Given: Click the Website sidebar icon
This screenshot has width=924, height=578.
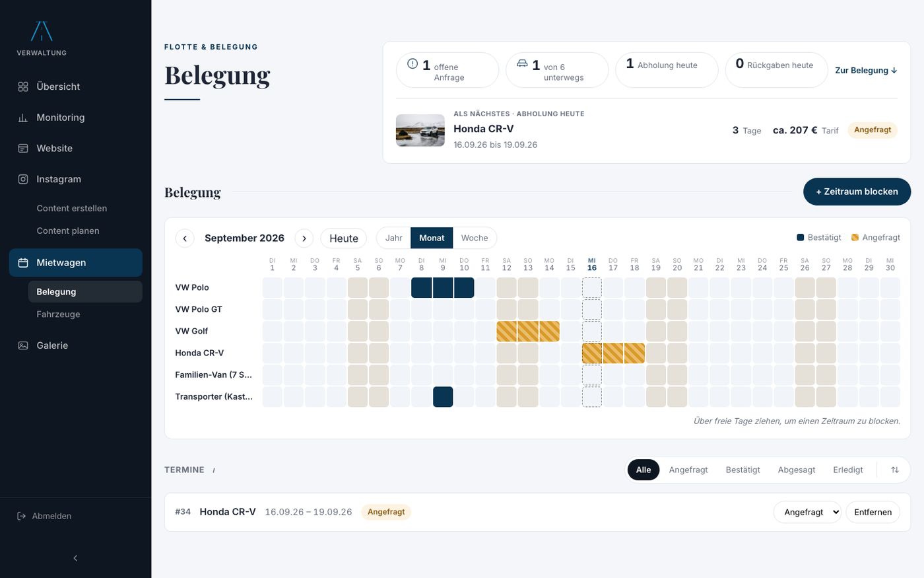Looking at the screenshot, I should point(23,149).
